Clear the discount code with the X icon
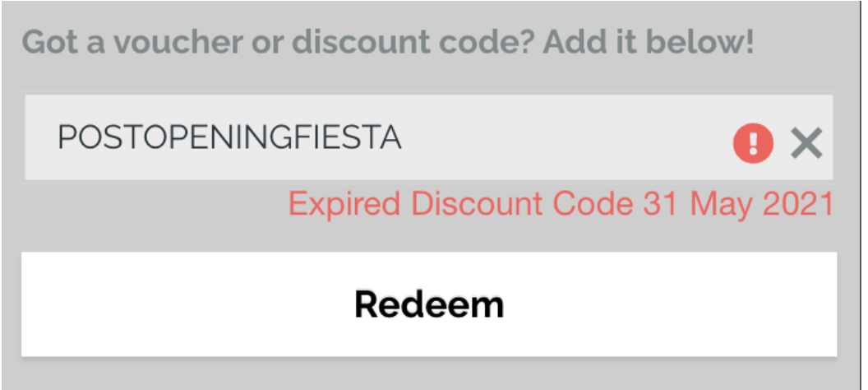The height and width of the screenshot is (390, 868). click(x=806, y=146)
